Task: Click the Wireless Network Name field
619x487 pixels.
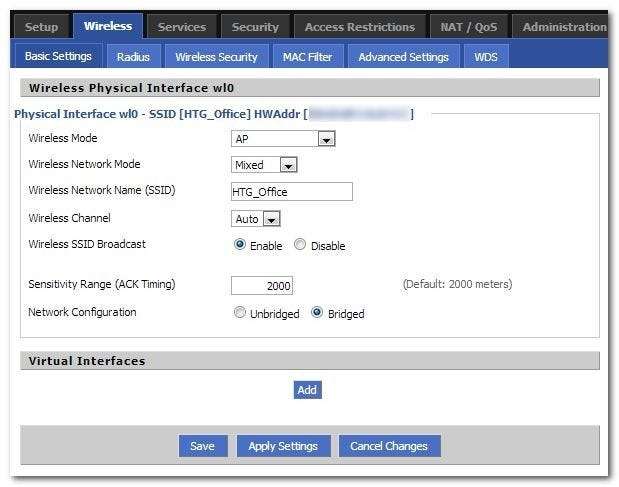Action: tap(291, 192)
